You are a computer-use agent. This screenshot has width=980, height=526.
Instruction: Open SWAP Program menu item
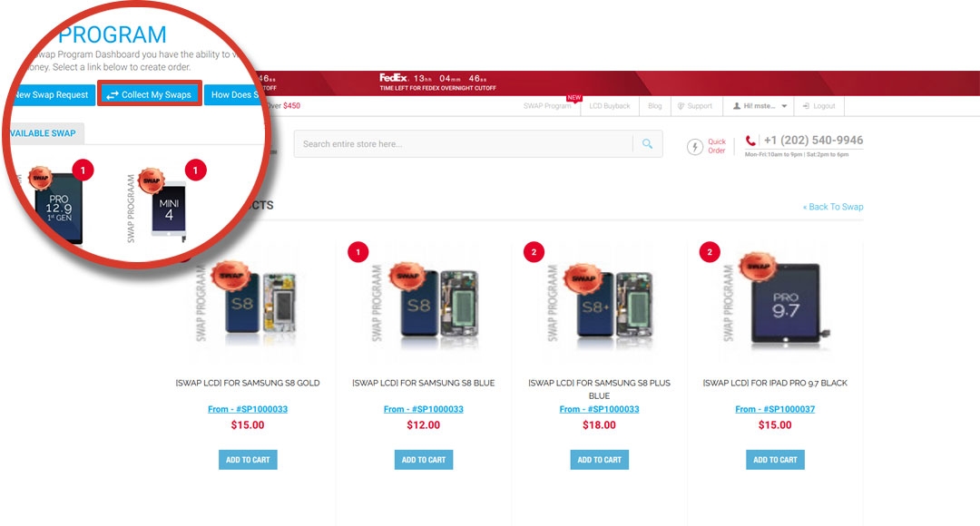(x=547, y=106)
